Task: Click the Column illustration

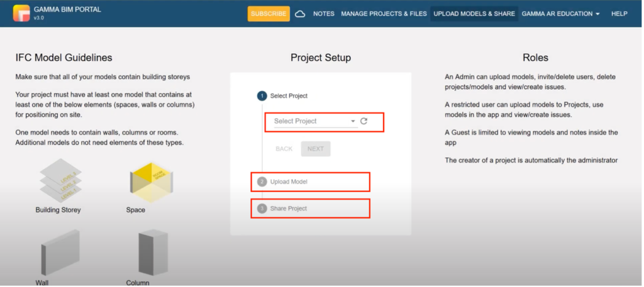Action: click(153, 252)
